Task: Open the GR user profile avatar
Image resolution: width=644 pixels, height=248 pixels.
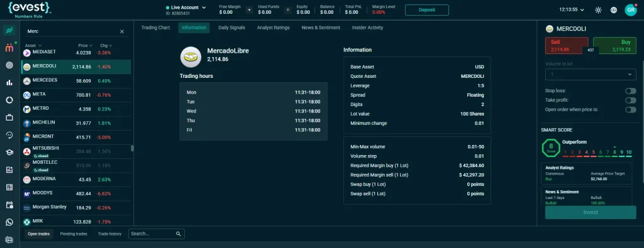Action: [630, 10]
